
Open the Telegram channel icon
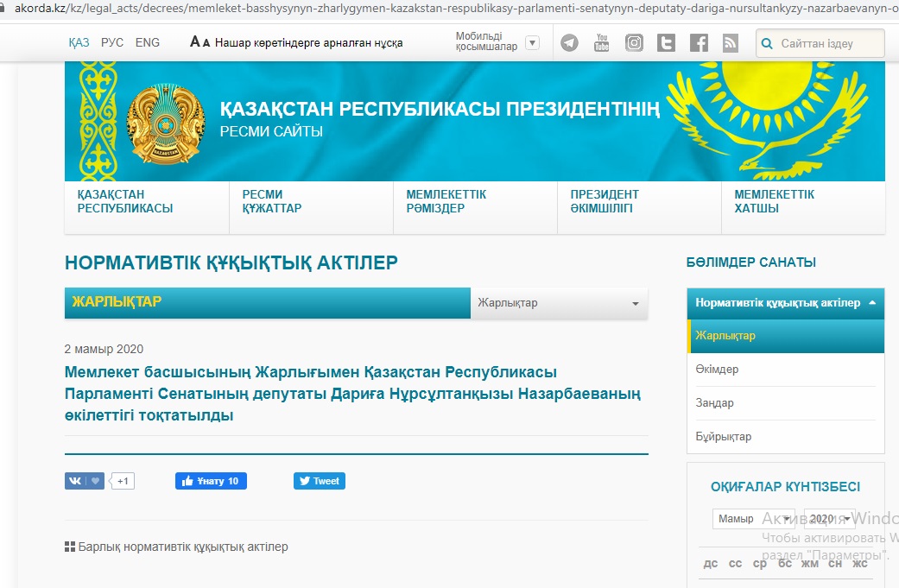569,43
